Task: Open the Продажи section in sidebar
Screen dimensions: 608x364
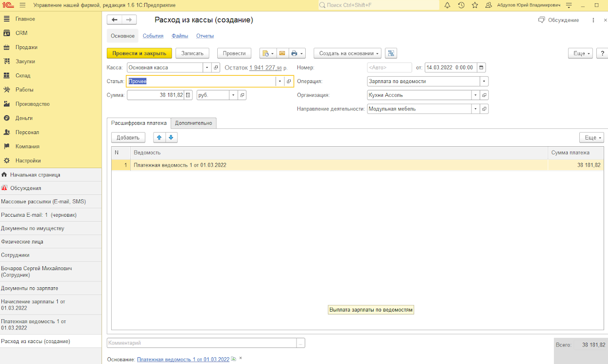Action: (26, 47)
